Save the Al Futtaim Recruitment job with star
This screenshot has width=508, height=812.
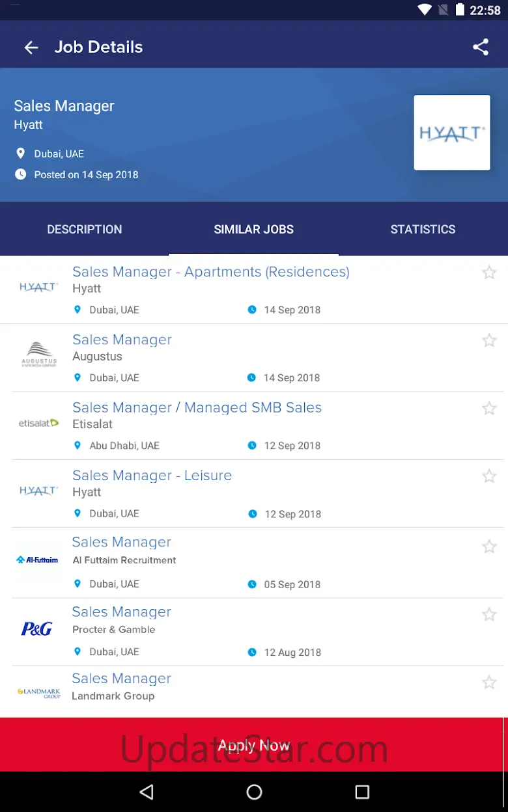tap(489, 547)
